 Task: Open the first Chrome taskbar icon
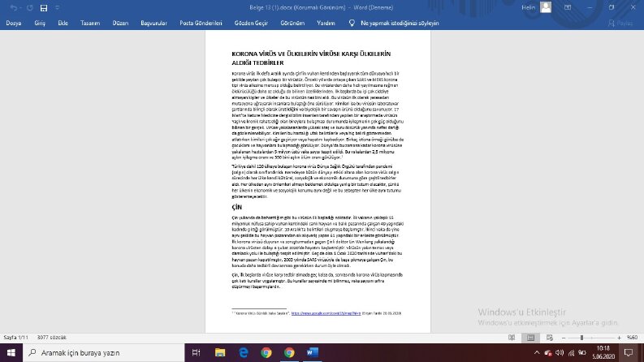click(266, 352)
